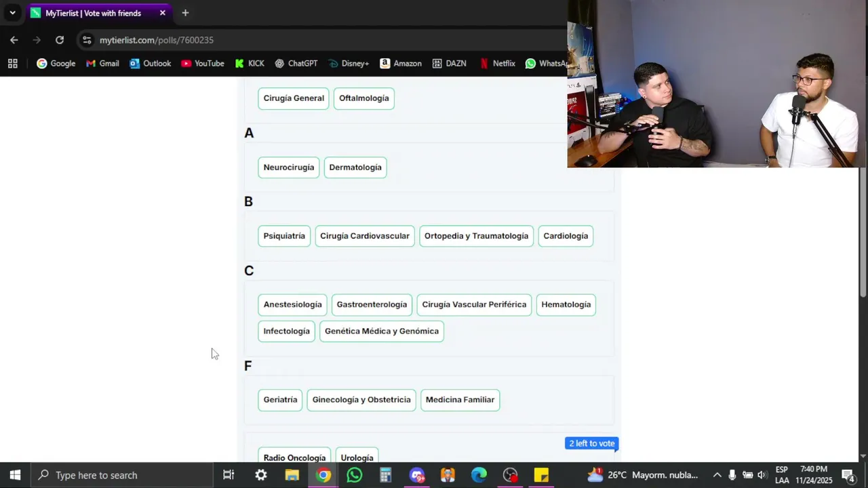868x488 pixels.
Task: Select the Oftalmología item
Action: pos(364,98)
